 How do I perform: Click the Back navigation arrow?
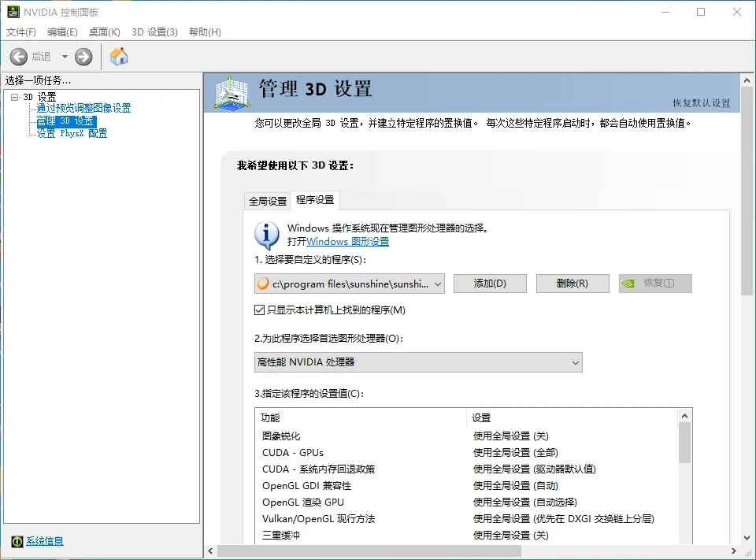19,56
